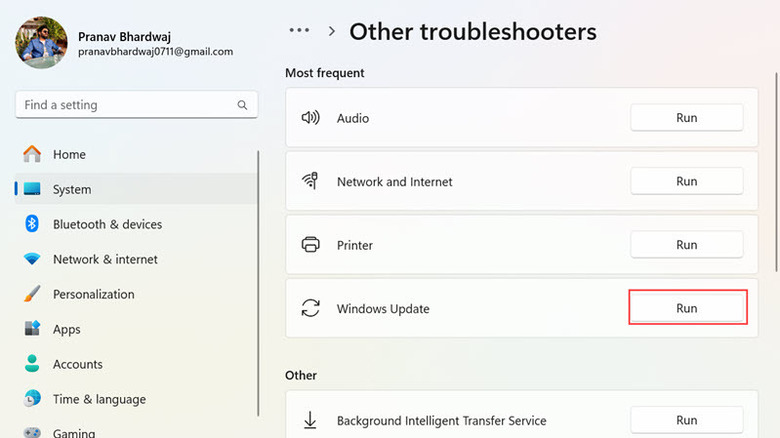Click the Windows Update sync arrows icon

coord(310,309)
